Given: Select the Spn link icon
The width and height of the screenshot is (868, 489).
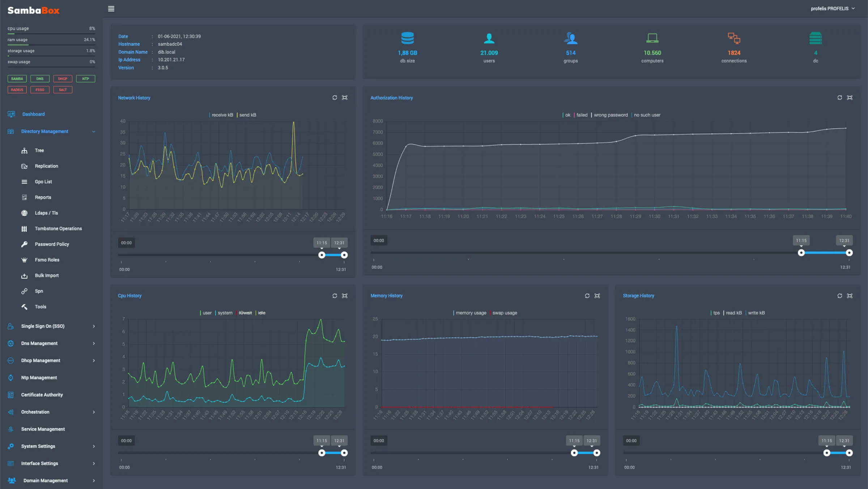Looking at the screenshot, I should click(x=24, y=291).
